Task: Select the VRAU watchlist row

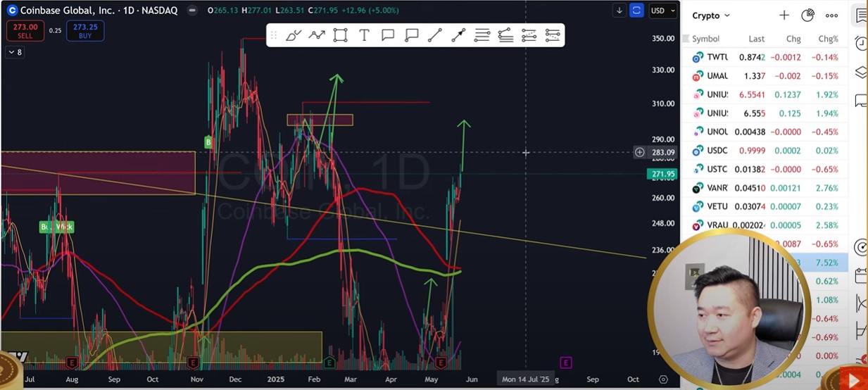Action: [x=765, y=225]
